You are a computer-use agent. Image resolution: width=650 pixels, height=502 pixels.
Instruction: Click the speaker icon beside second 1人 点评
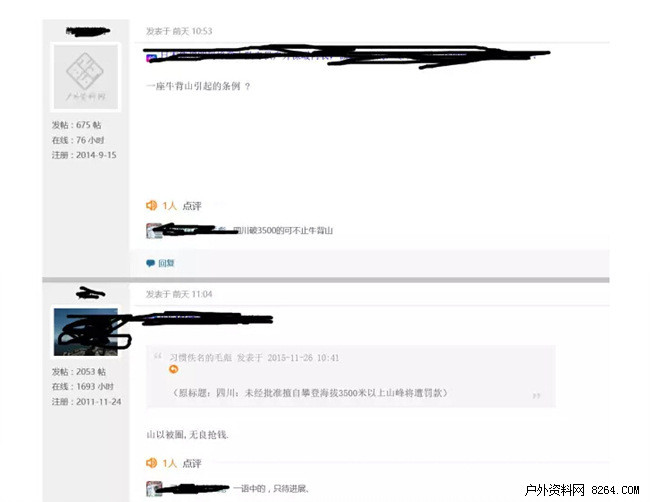click(151, 463)
